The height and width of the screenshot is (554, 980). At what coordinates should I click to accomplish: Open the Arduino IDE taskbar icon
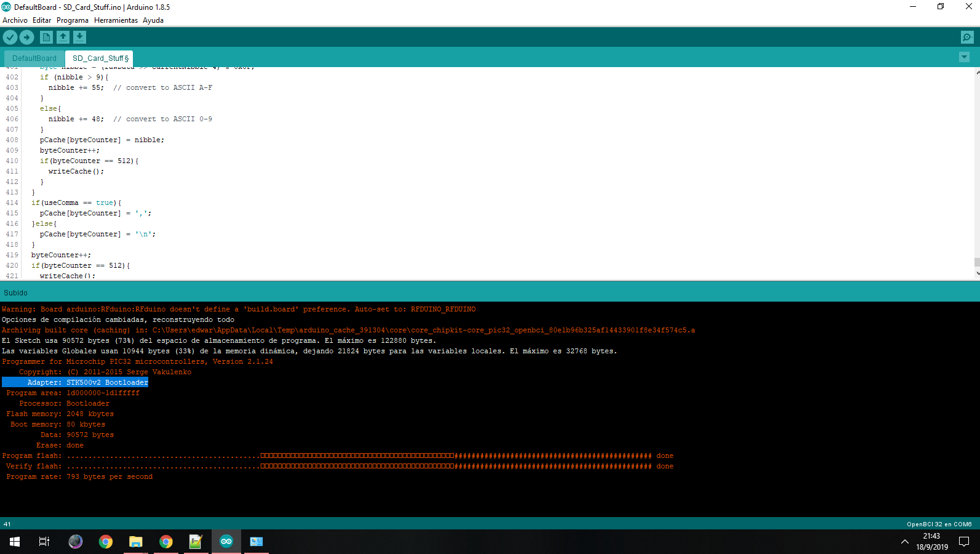(x=226, y=542)
